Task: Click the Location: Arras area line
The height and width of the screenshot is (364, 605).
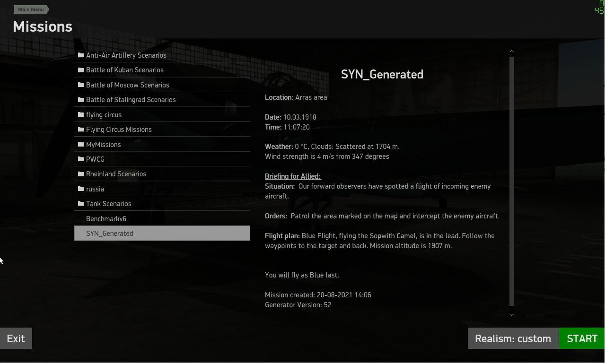Action: pyautogui.click(x=296, y=97)
